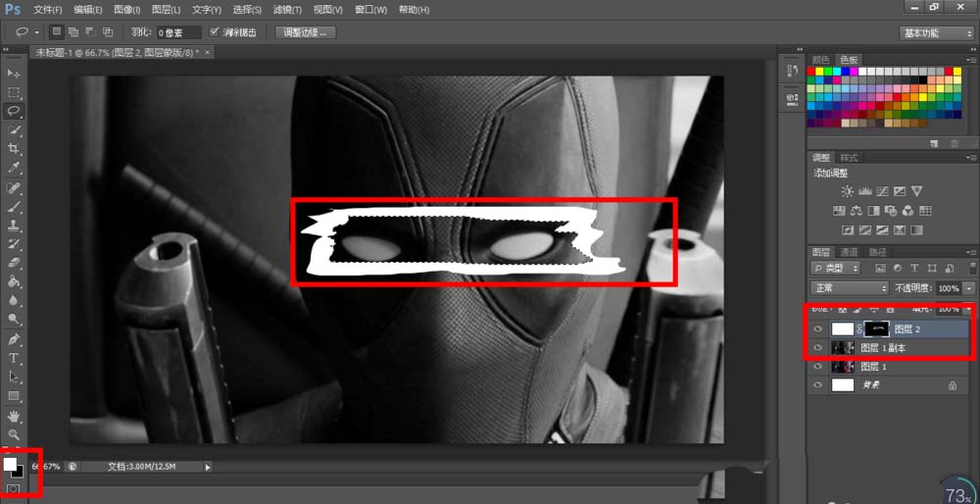Screen dimensions: 980x504
Task: Click the 羽化 feather input field
Action: point(178,32)
